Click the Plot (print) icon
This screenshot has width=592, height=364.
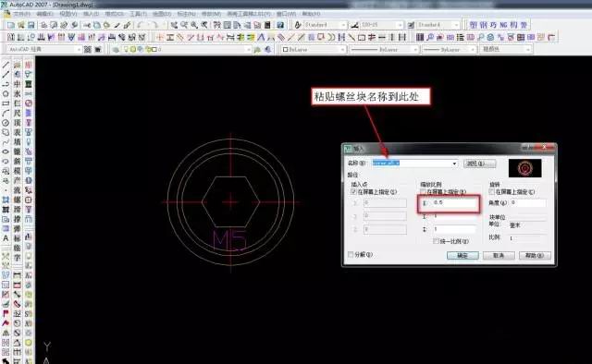43,25
